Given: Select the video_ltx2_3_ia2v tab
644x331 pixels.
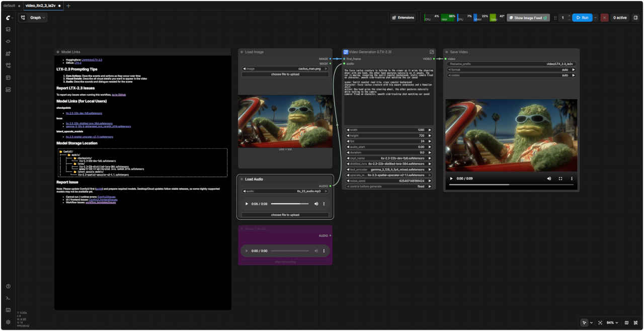Looking at the screenshot, I should (x=40, y=6).
